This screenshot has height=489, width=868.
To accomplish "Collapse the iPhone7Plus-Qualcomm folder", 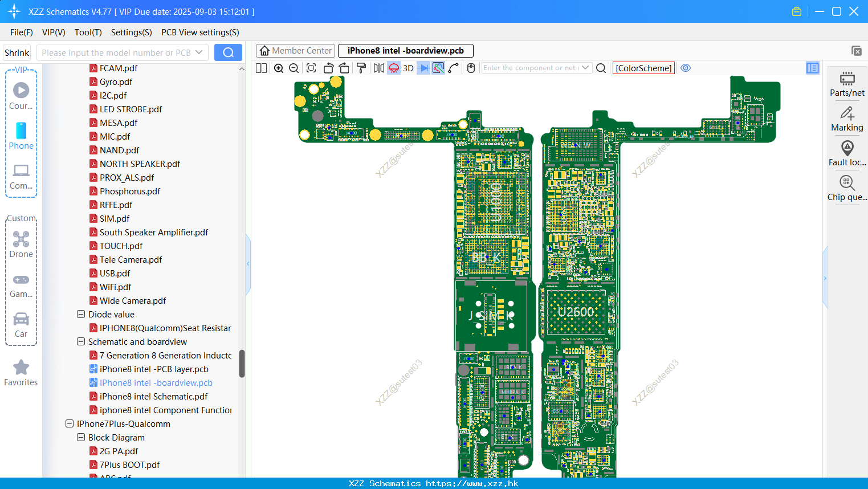I will click(x=70, y=423).
